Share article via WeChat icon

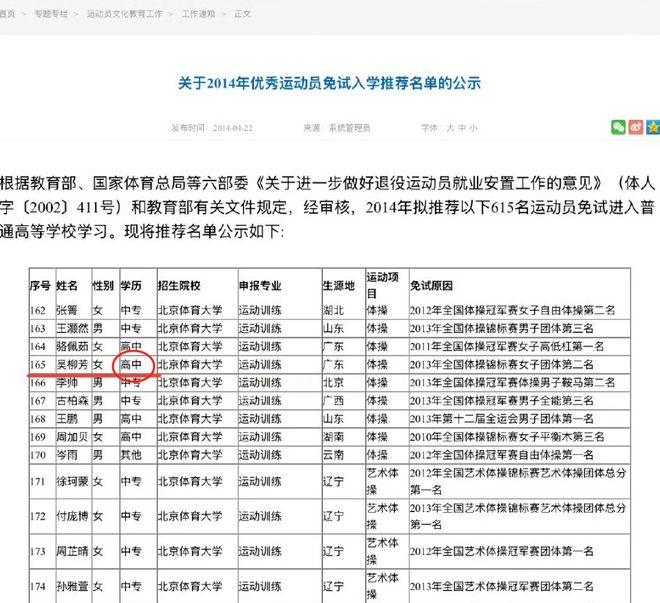pyautogui.click(x=619, y=128)
